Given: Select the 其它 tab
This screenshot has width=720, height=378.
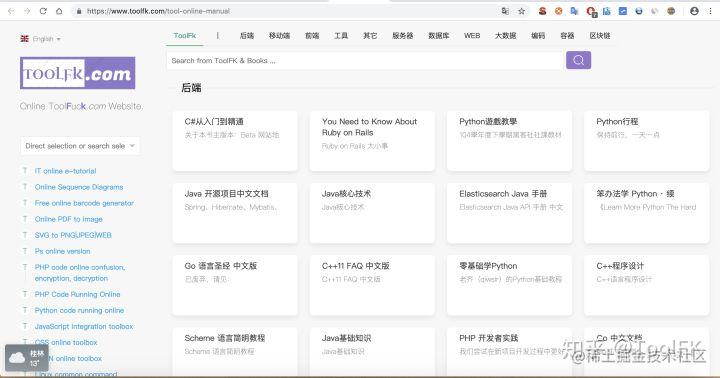Looking at the screenshot, I should click(370, 36).
